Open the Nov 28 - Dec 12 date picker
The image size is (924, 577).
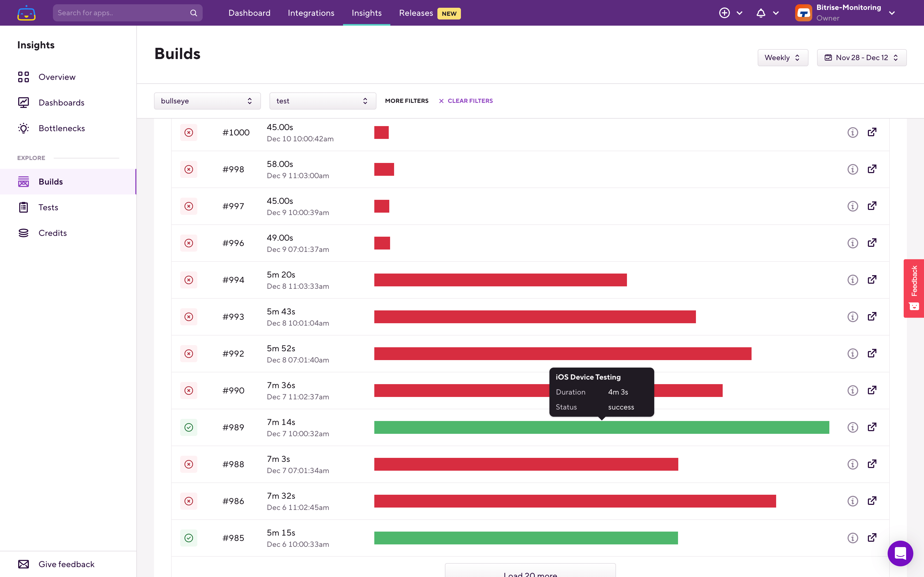861,58
